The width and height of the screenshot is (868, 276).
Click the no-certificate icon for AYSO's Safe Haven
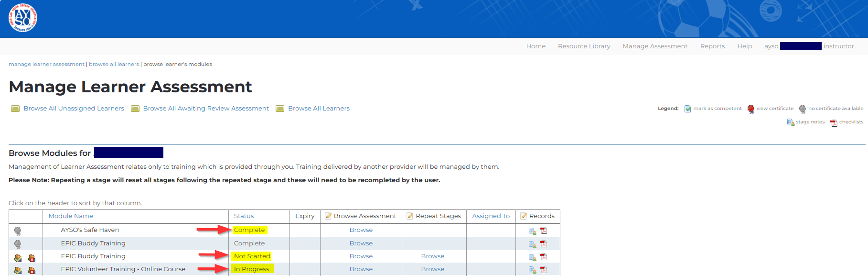(18, 231)
